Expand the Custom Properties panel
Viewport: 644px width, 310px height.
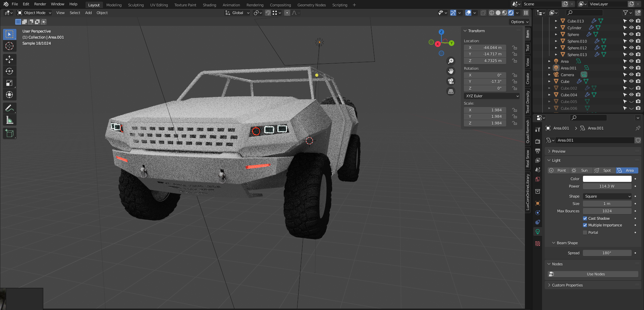567,285
